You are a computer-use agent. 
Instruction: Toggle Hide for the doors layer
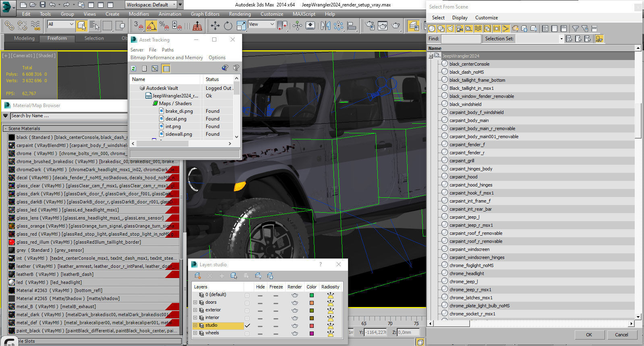coord(260,303)
